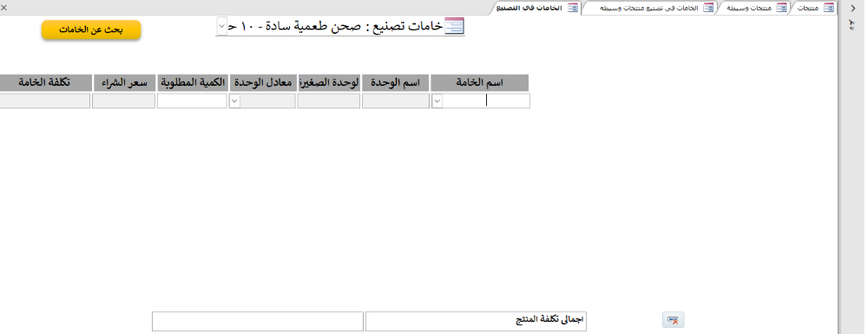868x334 pixels.
Task: Click the تكلفة الخامة column header
Action: (x=45, y=82)
